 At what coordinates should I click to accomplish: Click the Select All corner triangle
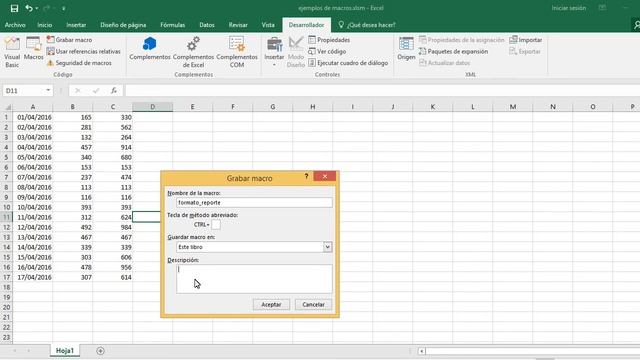click(x=7, y=107)
